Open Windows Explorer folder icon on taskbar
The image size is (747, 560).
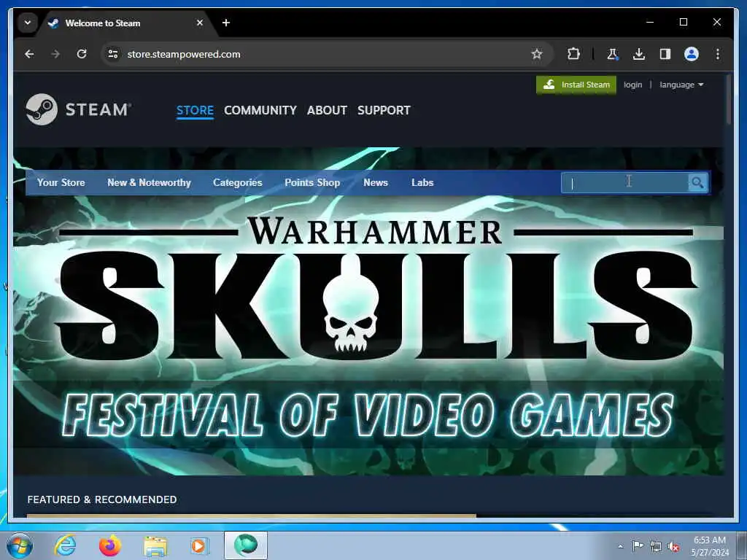[x=155, y=545]
